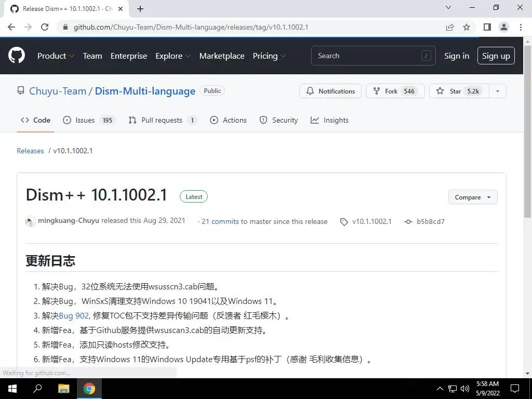Click the Notifications button
The image size is (532, 399).
330,91
